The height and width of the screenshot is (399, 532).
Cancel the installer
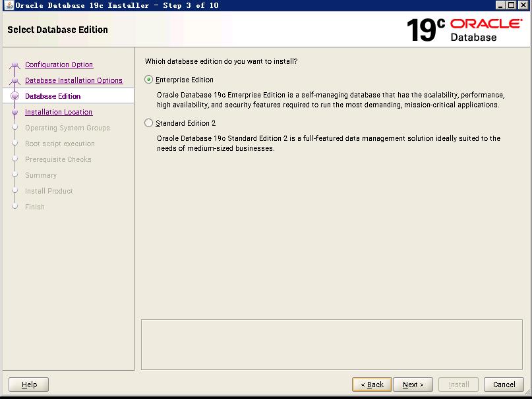click(x=504, y=385)
